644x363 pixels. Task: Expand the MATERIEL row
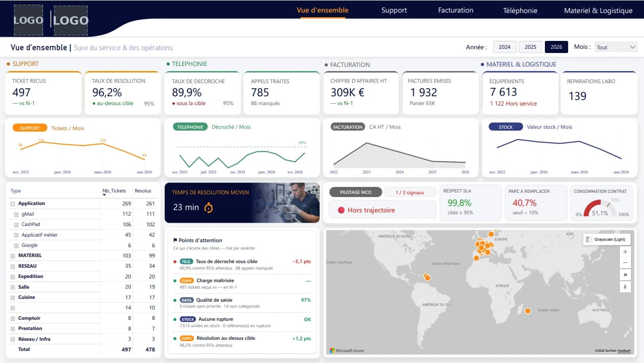pos(12,256)
